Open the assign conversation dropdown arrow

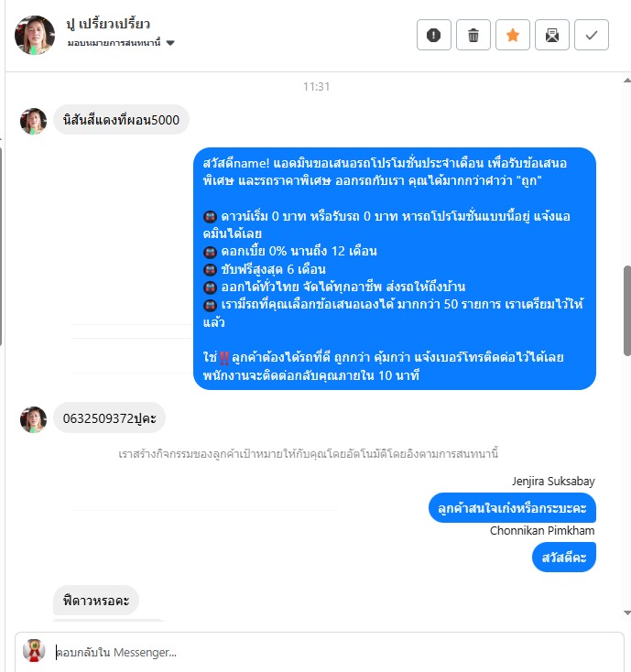point(170,43)
